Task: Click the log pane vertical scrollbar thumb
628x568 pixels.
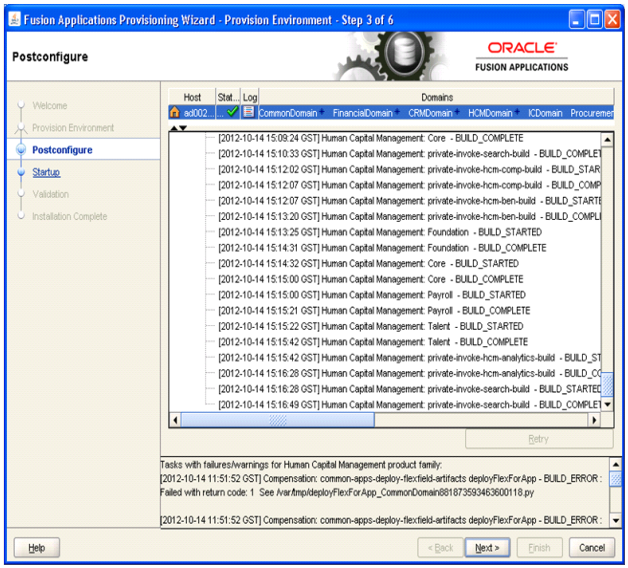Action: (x=607, y=385)
